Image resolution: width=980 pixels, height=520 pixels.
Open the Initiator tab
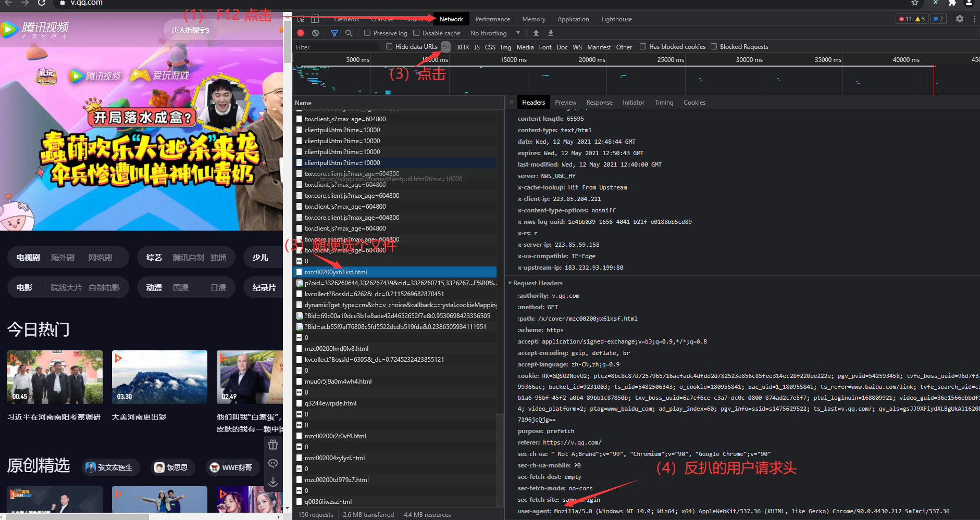click(x=634, y=103)
